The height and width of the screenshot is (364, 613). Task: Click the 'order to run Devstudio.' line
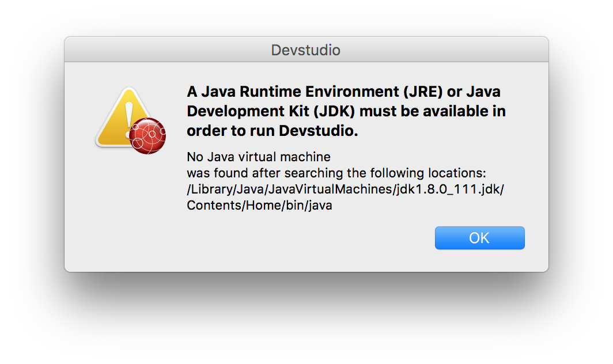coord(273,131)
